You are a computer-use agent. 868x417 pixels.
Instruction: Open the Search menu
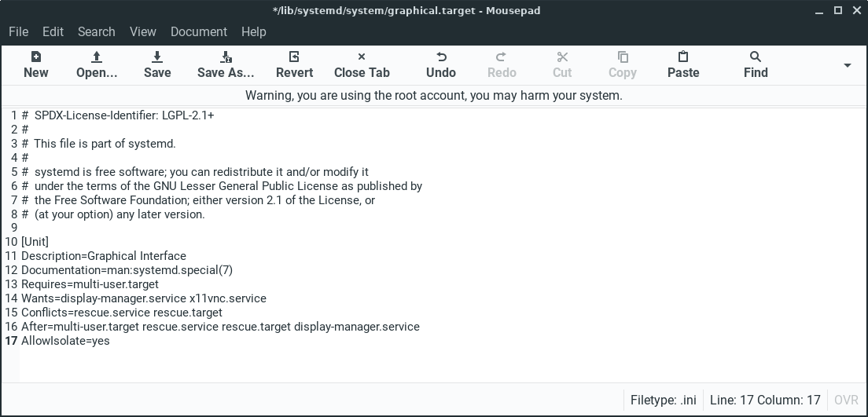coord(96,31)
